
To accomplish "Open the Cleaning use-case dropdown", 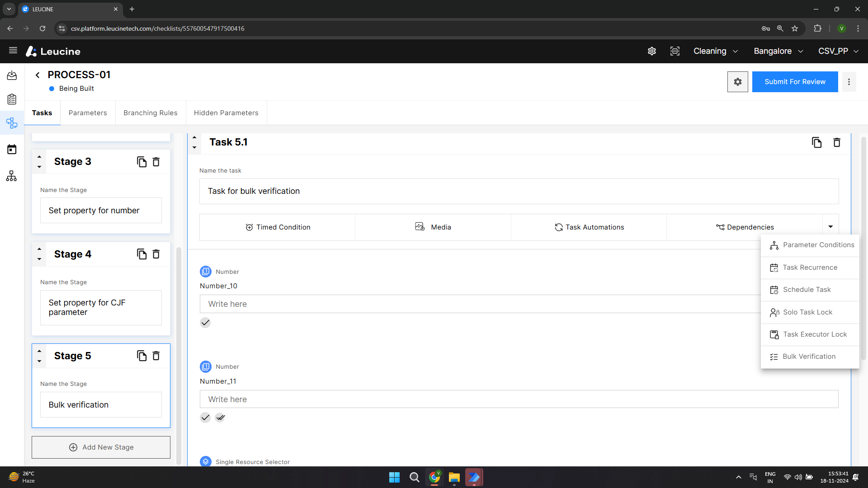I will (716, 51).
